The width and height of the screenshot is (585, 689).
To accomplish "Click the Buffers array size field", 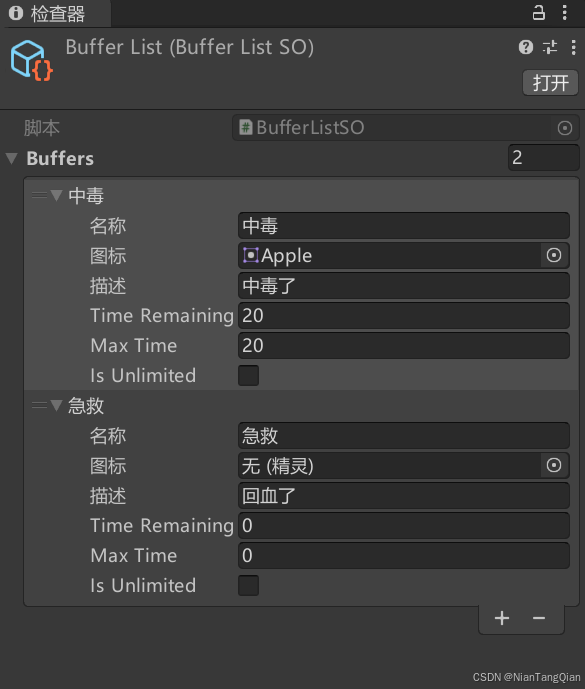I will (x=544, y=157).
